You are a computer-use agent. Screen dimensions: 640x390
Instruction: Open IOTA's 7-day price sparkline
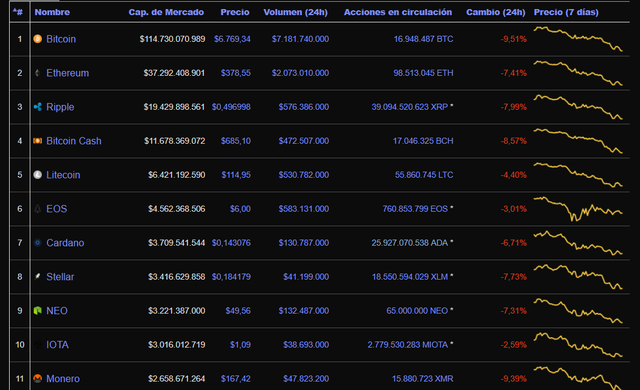[578, 345]
